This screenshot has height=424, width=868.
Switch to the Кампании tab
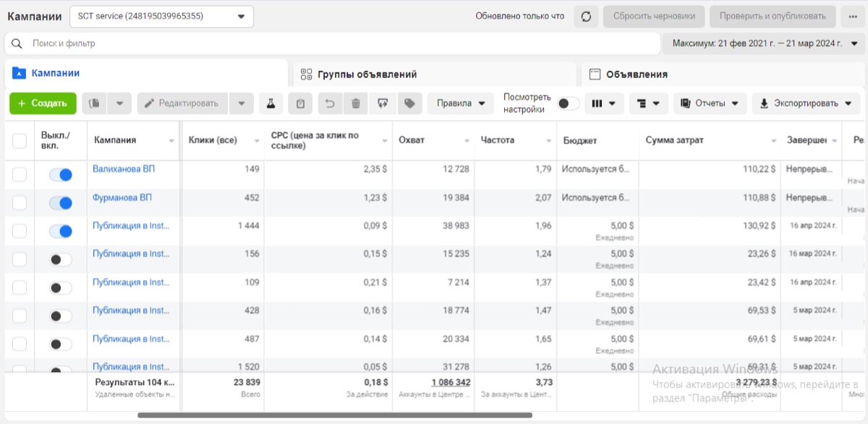click(x=146, y=73)
